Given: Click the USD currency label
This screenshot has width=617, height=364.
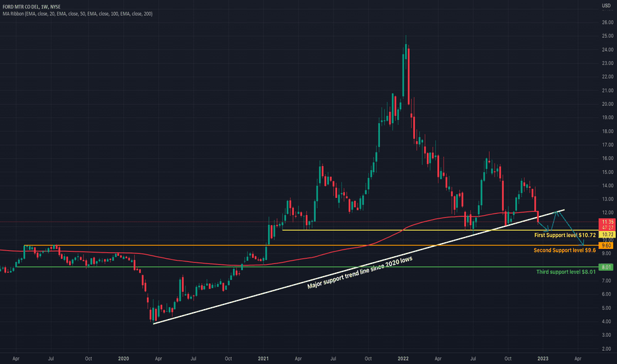Looking at the screenshot, I should (606, 5).
